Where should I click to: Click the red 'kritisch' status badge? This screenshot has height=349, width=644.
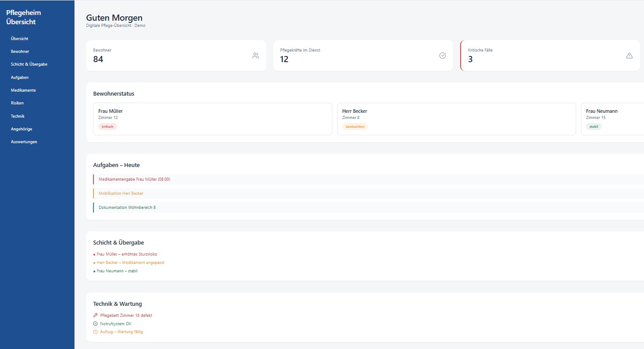point(107,126)
